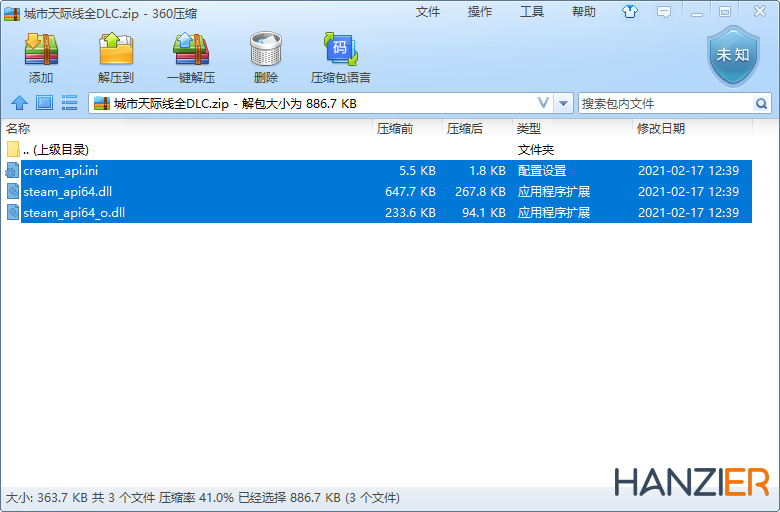The width and height of the screenshot is (780, 512).
Task: Click the steam_api64_o.dll file icon
Action: (x=12, y=212)
